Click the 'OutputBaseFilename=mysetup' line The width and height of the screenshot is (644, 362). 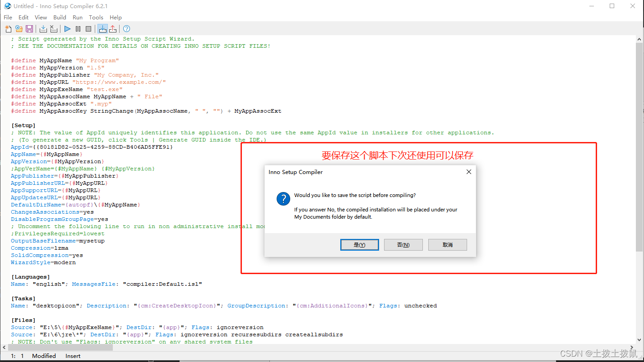[x=58, y=241]
